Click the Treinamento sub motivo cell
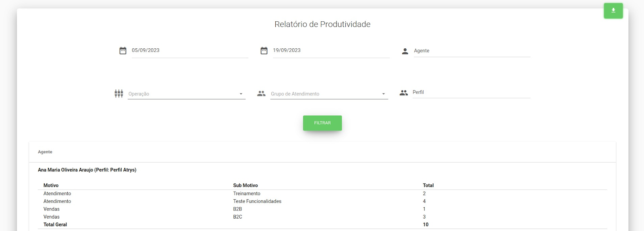The height and width of the screenshot is (231, 644). [247, 194]
